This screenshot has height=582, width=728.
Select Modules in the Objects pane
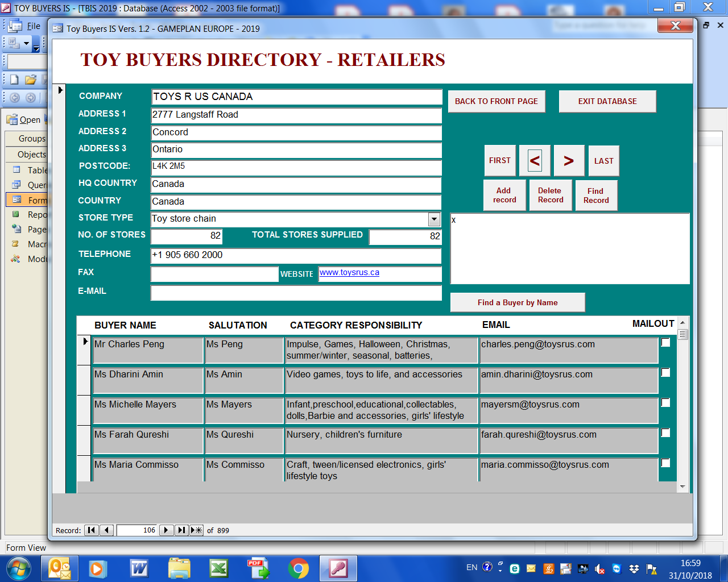[27, 259]
